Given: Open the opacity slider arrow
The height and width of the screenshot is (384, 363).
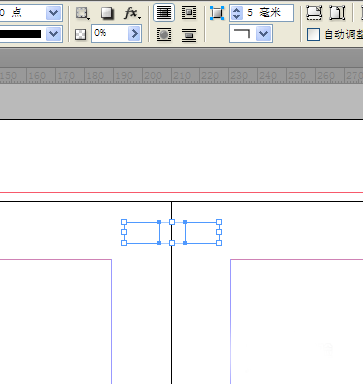Looking at the screenshot, I should point(134,34).
